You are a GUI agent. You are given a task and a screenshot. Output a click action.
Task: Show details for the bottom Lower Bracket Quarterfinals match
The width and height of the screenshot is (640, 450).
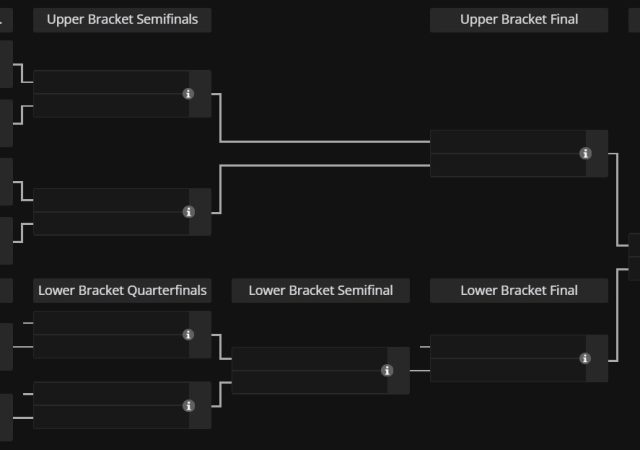(x=188, y=406)
